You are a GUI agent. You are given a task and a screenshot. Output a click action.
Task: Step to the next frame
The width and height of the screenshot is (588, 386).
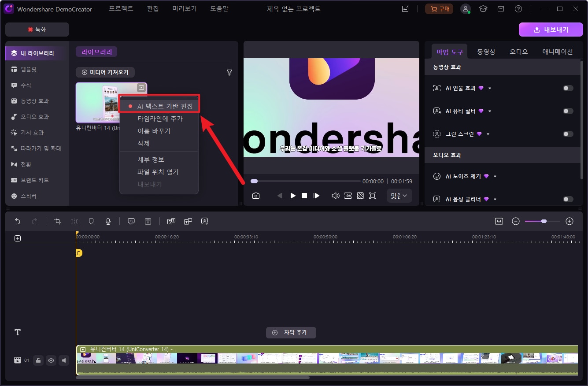[x=316, y=196]
